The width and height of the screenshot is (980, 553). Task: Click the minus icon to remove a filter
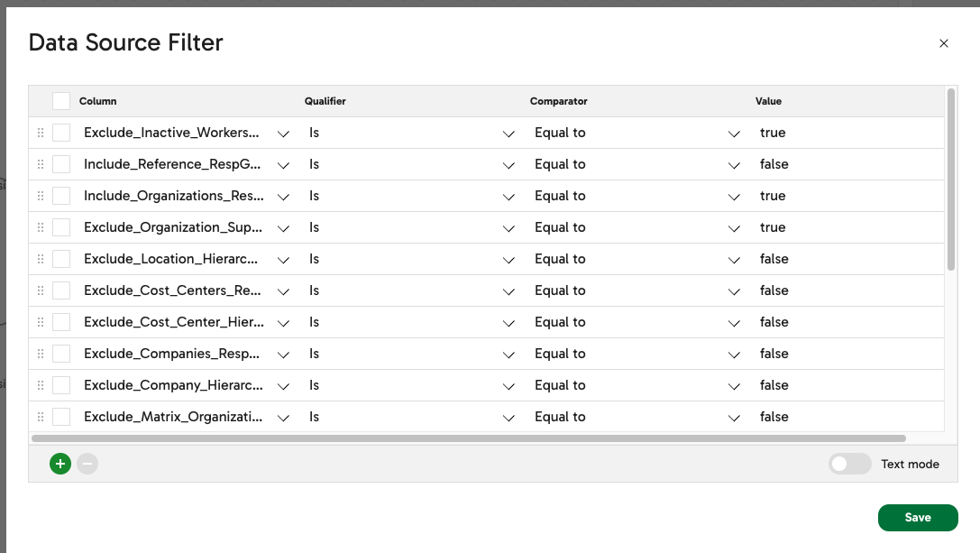[x=87, y=463]
